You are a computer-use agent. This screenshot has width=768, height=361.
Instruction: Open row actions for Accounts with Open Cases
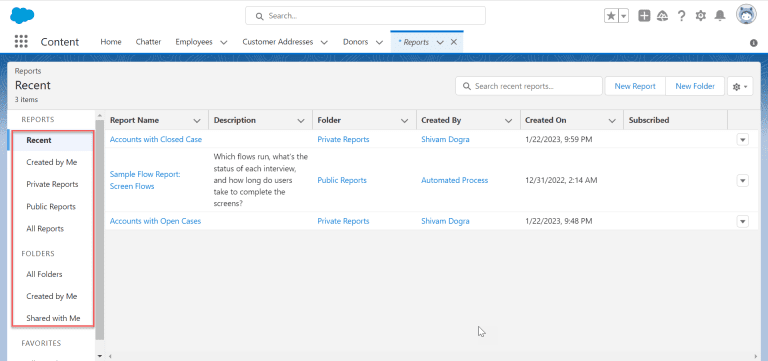[743, 221]
